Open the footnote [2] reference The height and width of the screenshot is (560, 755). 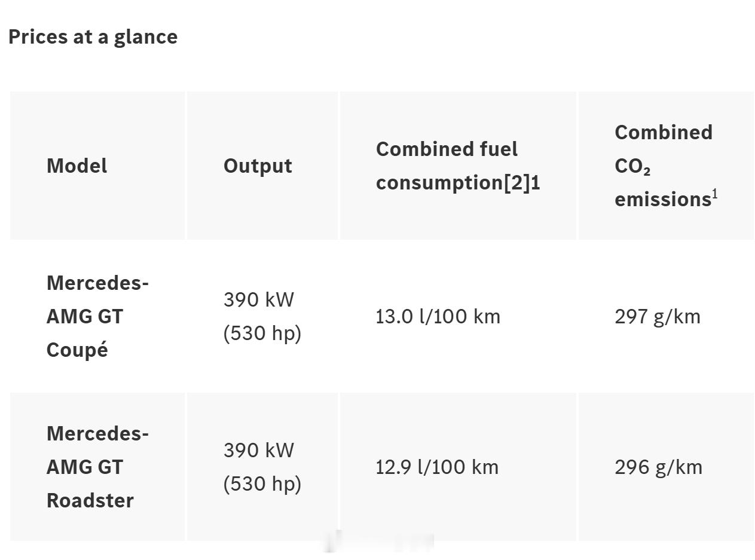point(516,183)
